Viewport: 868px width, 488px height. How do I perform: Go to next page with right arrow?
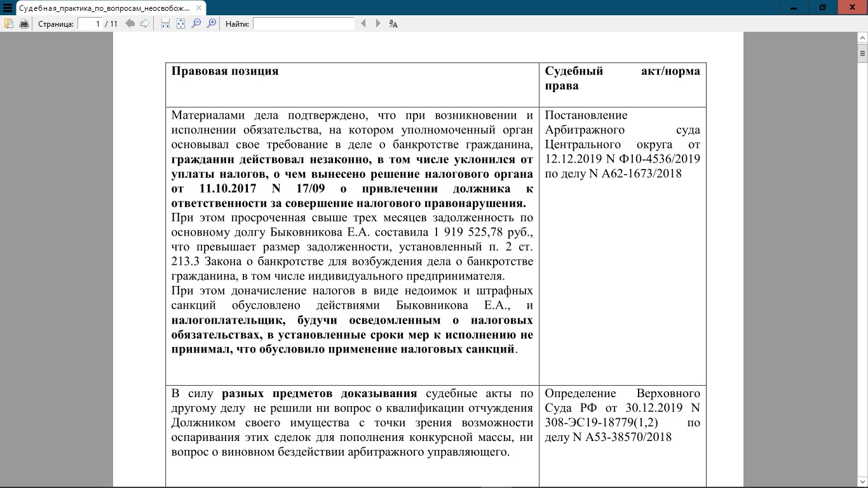(145, 24)
